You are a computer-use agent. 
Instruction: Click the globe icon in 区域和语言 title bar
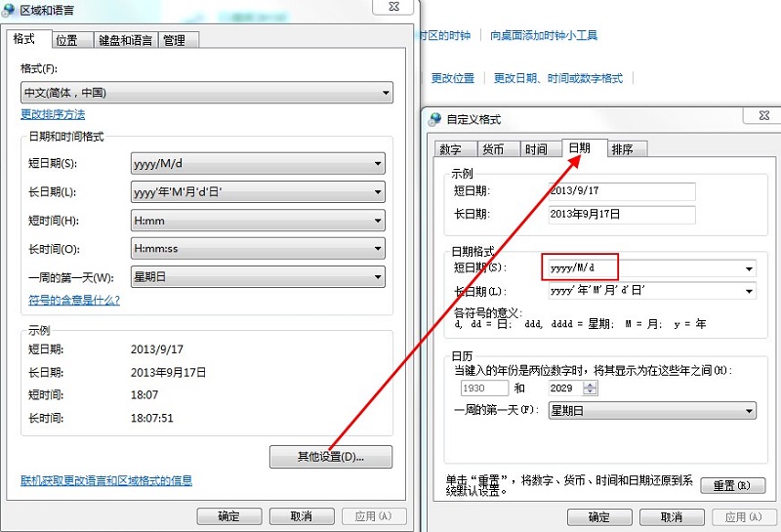coord(11,9)
